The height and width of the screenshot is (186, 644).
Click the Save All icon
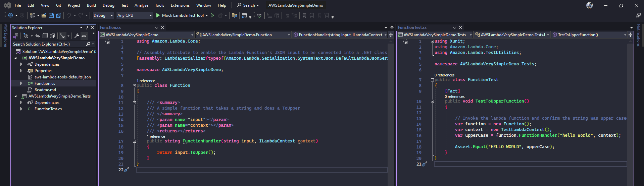[59, 15]
